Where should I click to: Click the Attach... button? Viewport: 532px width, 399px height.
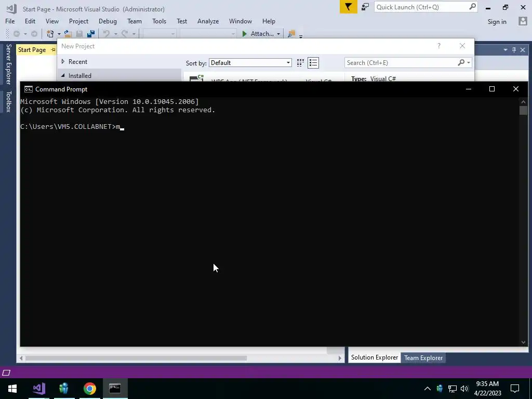[262, 34]
